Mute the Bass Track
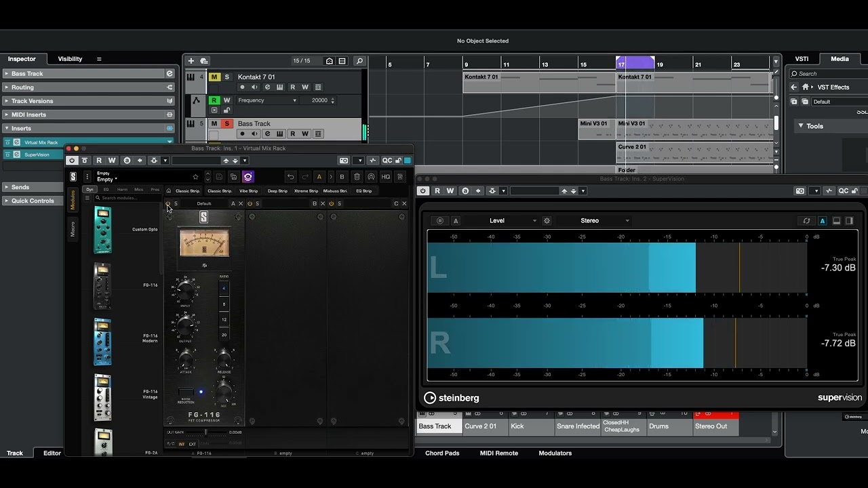 point(214,123)
